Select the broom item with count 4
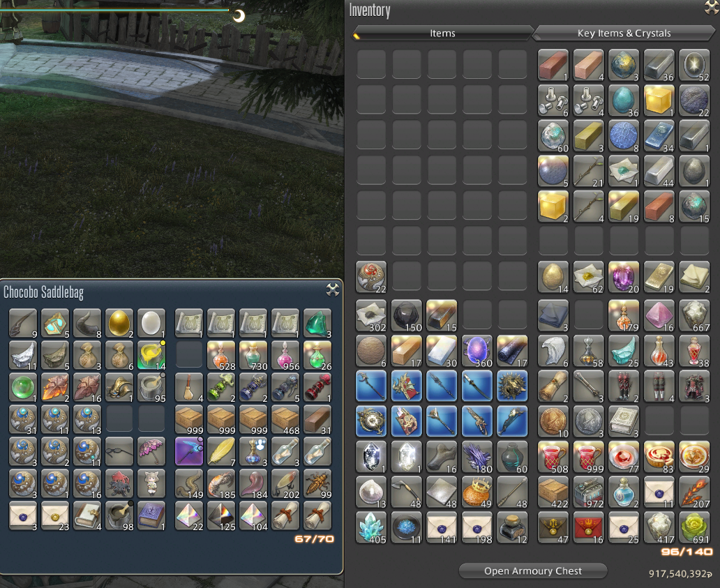 coord(189,387)
